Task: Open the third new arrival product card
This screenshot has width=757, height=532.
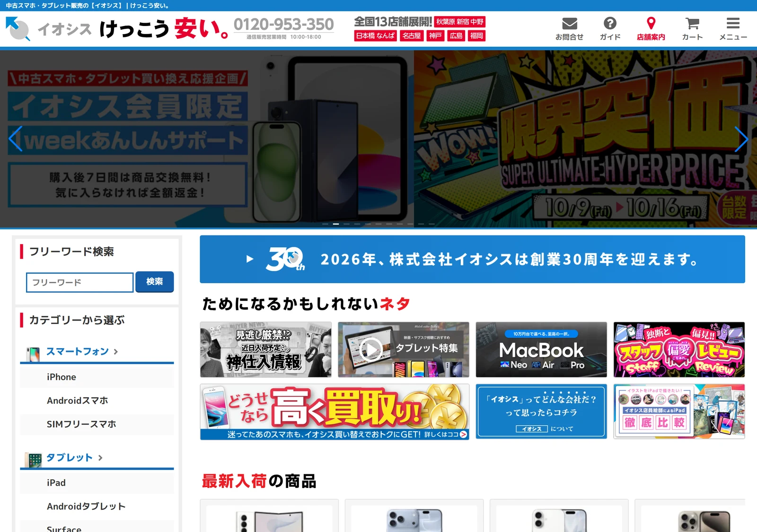Action: click(559, 515)
